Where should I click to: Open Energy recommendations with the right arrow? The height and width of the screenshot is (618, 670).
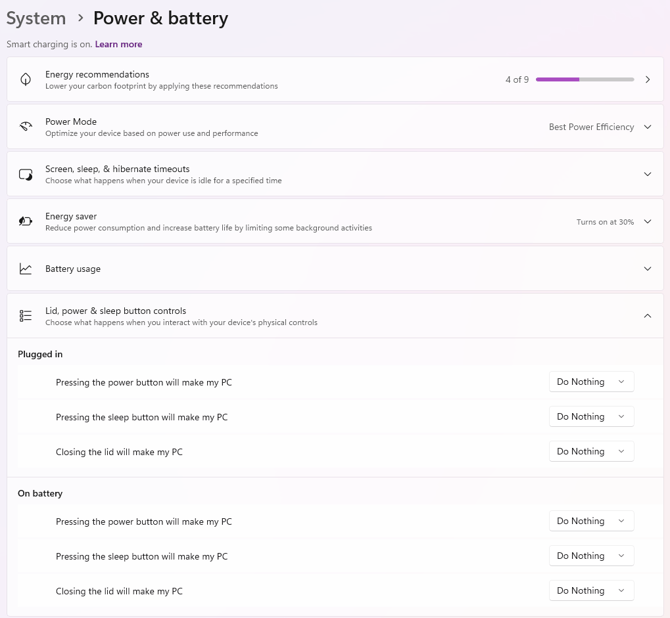[647, 80]
